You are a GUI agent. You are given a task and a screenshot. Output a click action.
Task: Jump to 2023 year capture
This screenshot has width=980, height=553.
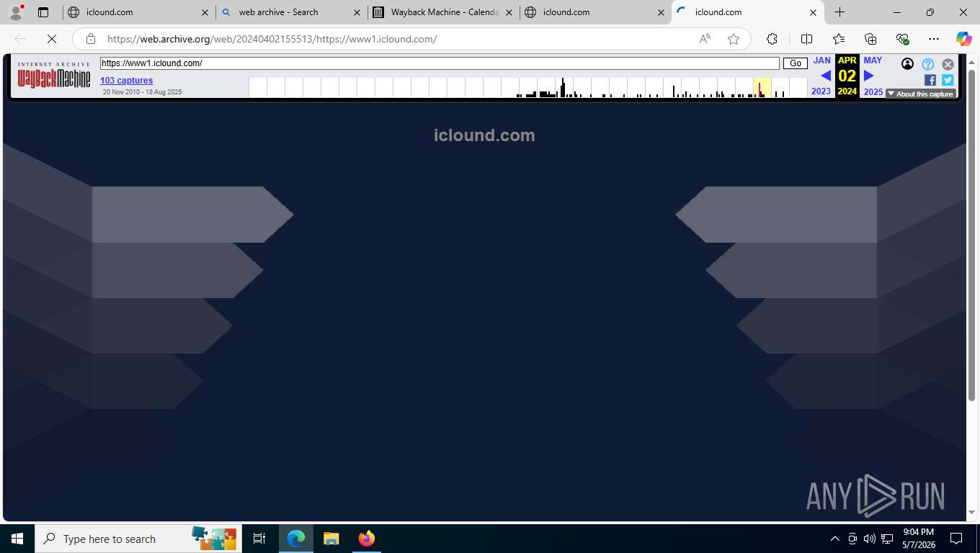[x=821, y=91]
